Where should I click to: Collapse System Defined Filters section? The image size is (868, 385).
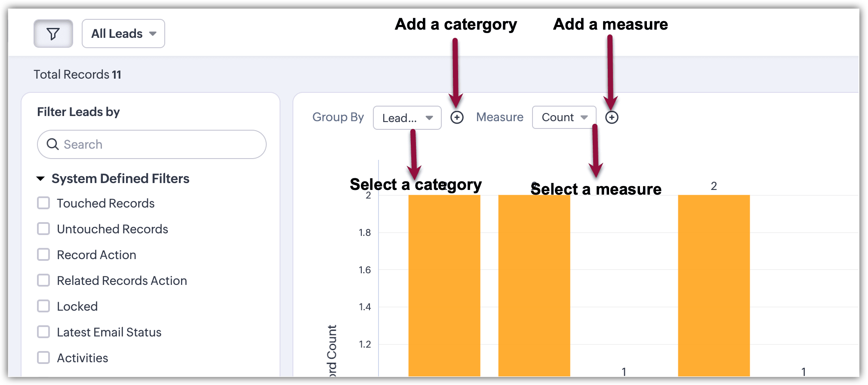pos(41,179)
